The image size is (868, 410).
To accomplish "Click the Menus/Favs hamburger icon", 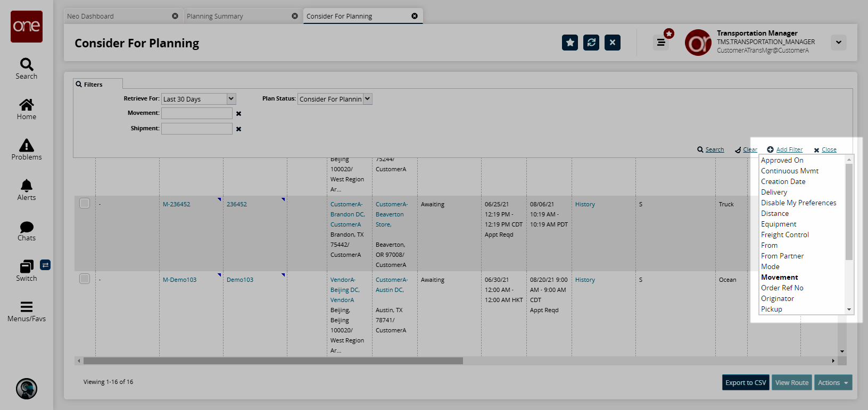I will [27, 307].
